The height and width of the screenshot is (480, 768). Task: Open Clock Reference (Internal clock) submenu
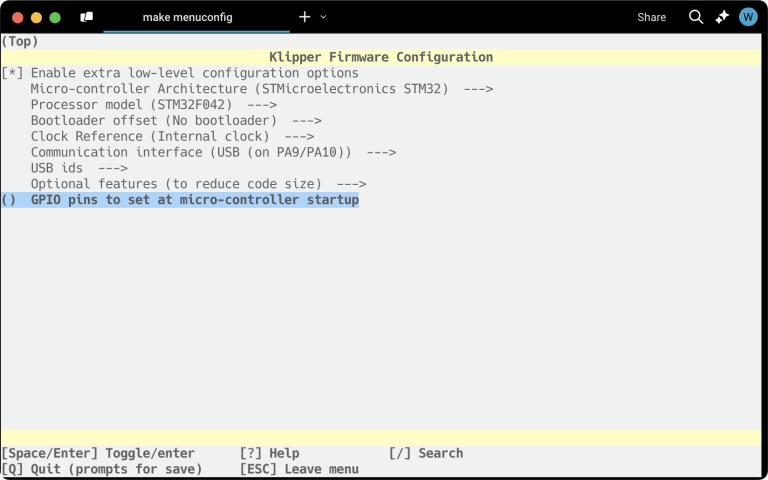coord(172,136)
